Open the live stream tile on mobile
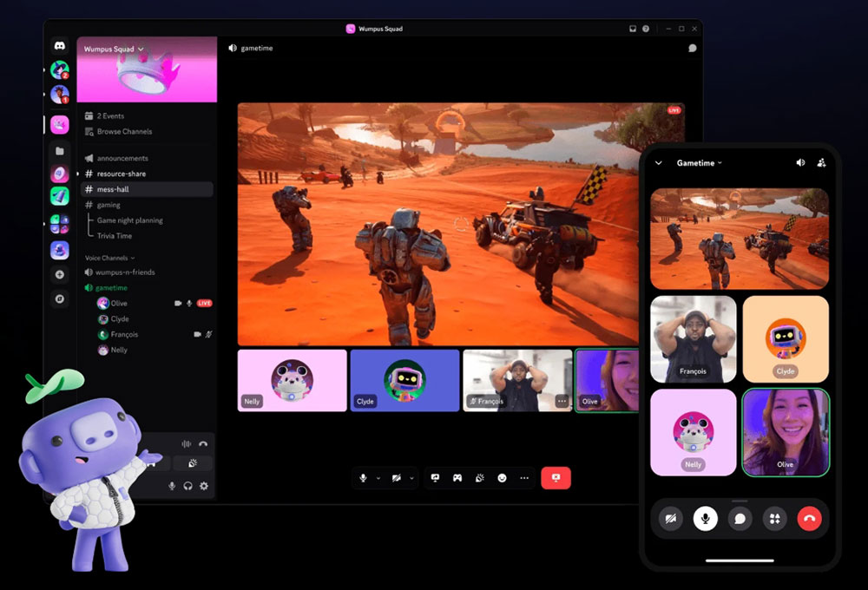The height and width of the screenshot is (590, 868). pyautogui.click(x=740, y=239)
